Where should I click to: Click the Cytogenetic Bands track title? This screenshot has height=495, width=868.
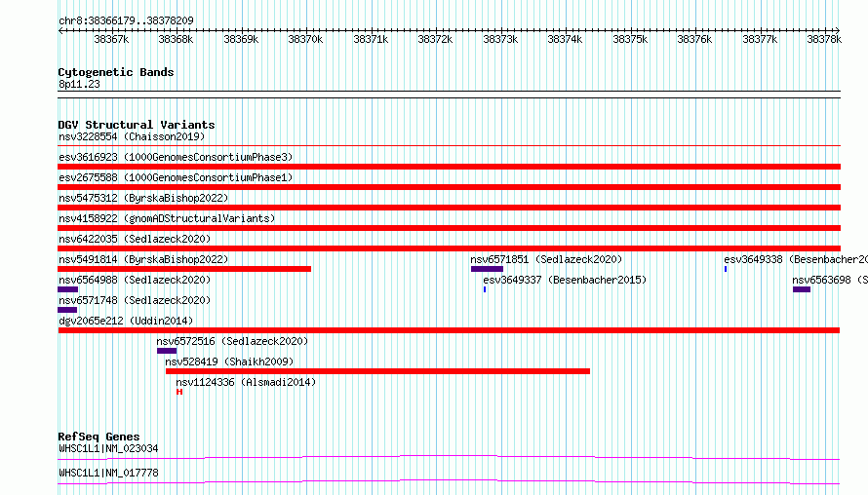116,72
